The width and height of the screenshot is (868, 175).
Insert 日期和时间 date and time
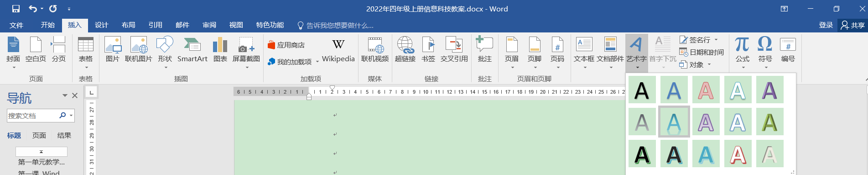pyautogui.click(x=702, y=52)
